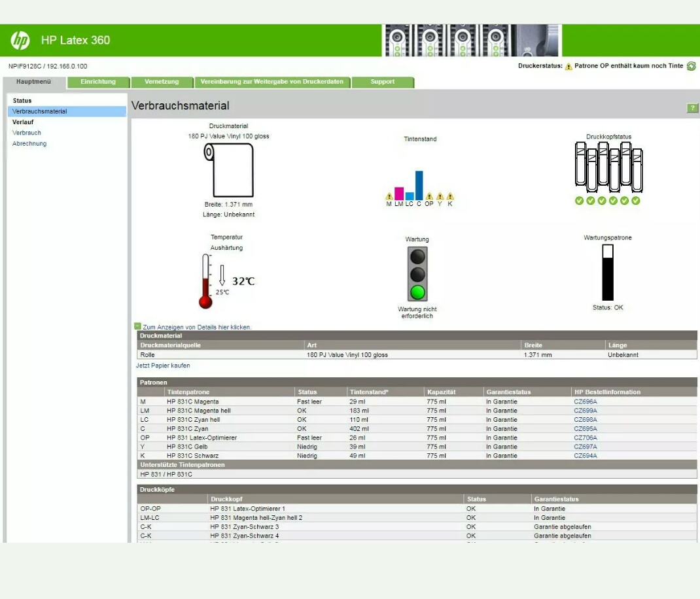Click the first printhead green checkmark
This screenshot has width=700, height=599.
[580, 201]
